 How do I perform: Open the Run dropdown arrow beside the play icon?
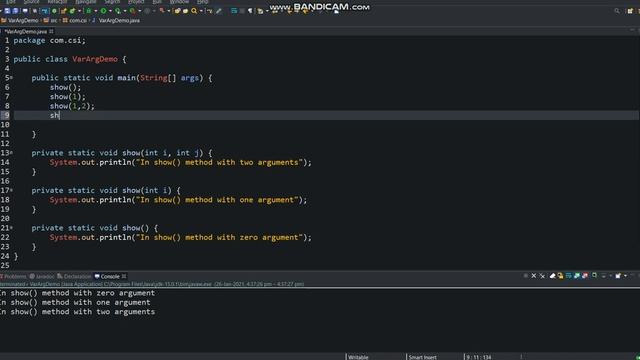(110, 11)
